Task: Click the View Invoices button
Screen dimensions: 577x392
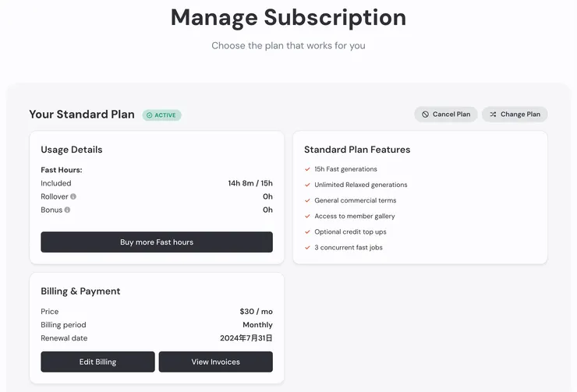Action: click(216, 362)
